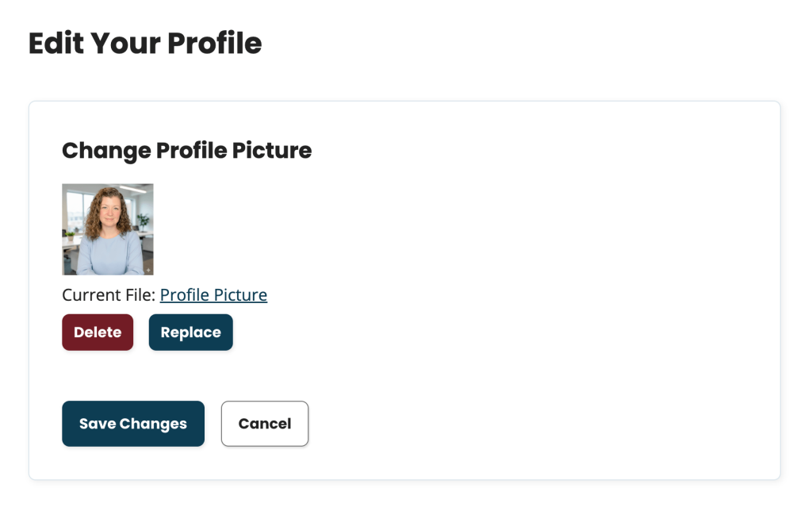Click the Current File label
The image size is (812, 511).
coord(107,294)
